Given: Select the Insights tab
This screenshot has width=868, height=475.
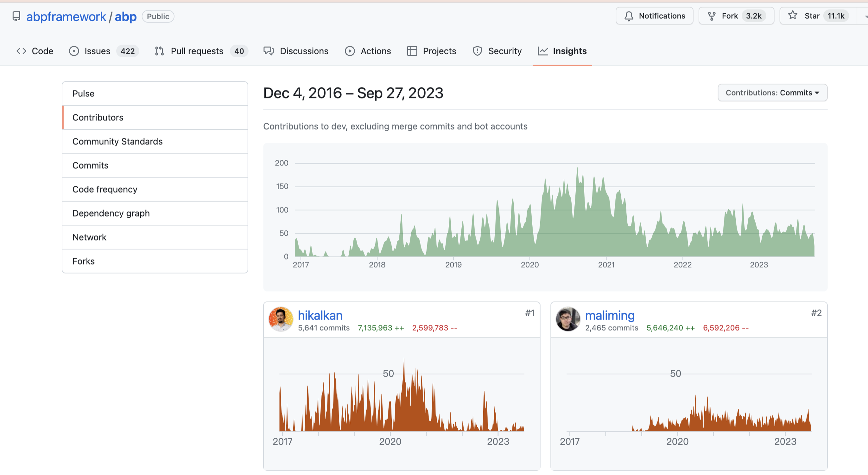Looking at the screenshot, I should point(562,51).
